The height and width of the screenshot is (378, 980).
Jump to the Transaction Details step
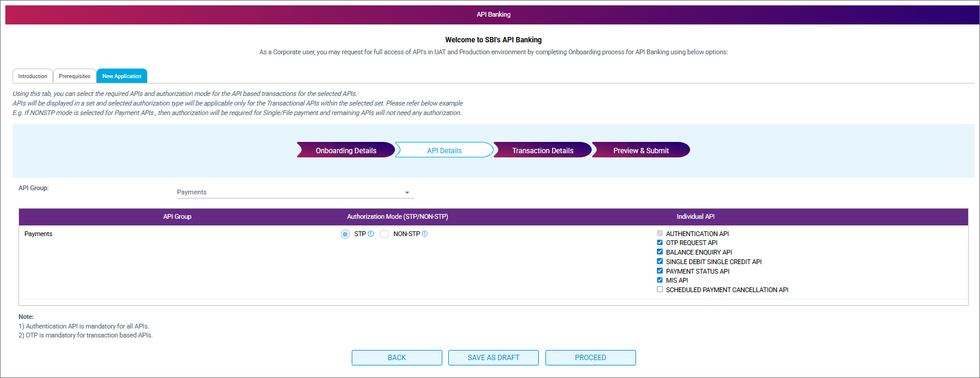point(542,150)
